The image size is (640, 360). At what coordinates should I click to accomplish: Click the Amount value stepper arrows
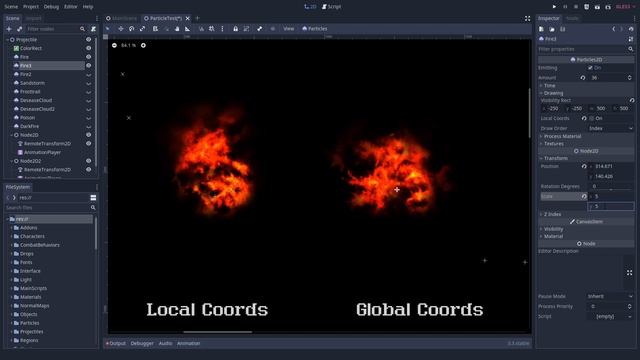[x=629, y=78]
